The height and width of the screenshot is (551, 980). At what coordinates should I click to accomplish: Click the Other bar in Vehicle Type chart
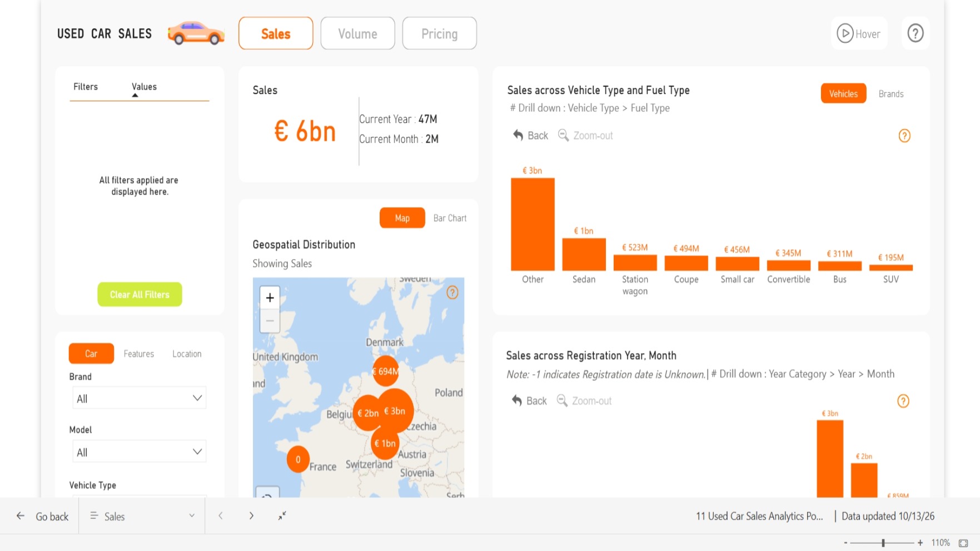click(533, 224)
